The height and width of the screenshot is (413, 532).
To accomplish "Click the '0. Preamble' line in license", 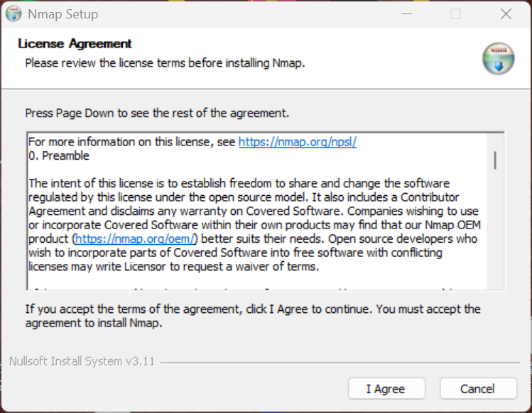I will point(59,155).
